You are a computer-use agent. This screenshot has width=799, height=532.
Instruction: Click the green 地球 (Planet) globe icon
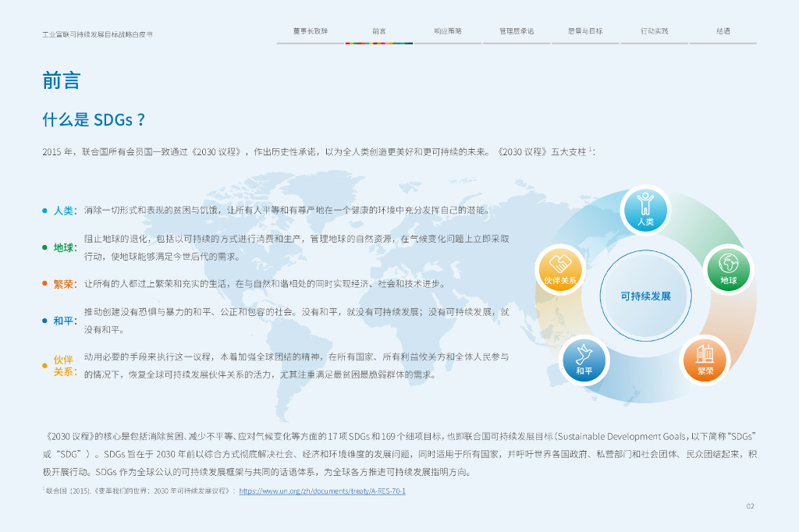click(728, 268)
